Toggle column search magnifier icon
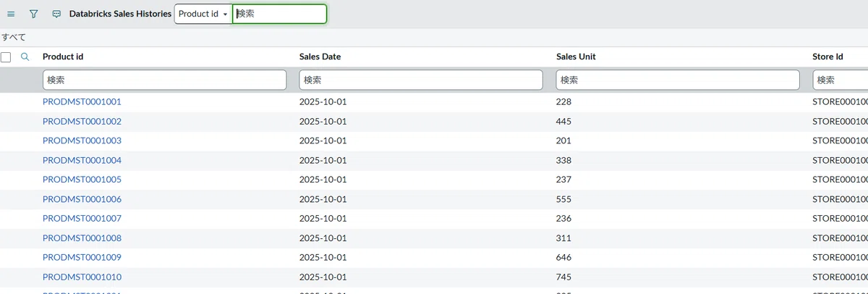Image resolution: width=868 pixels, height=294 pixels. tap(25, 56)
